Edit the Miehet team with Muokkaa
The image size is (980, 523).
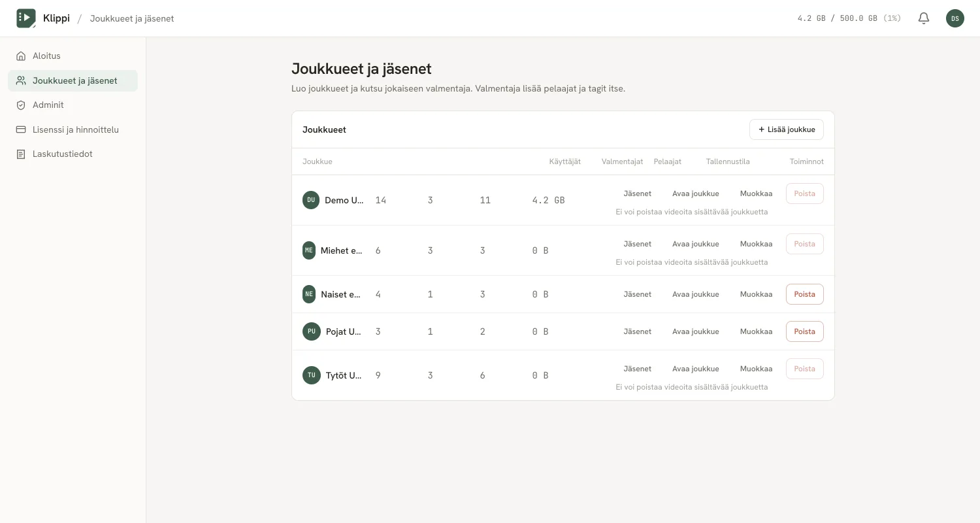(756, 244)
